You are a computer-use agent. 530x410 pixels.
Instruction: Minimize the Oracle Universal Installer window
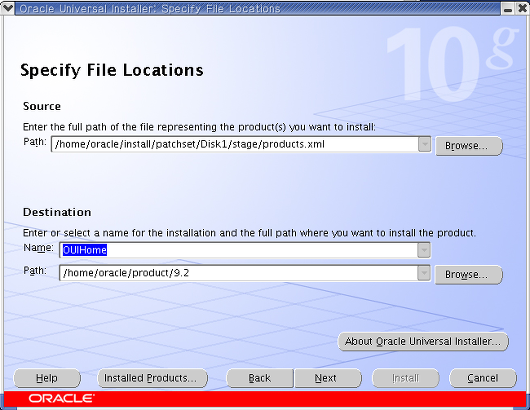coord(508,9)
